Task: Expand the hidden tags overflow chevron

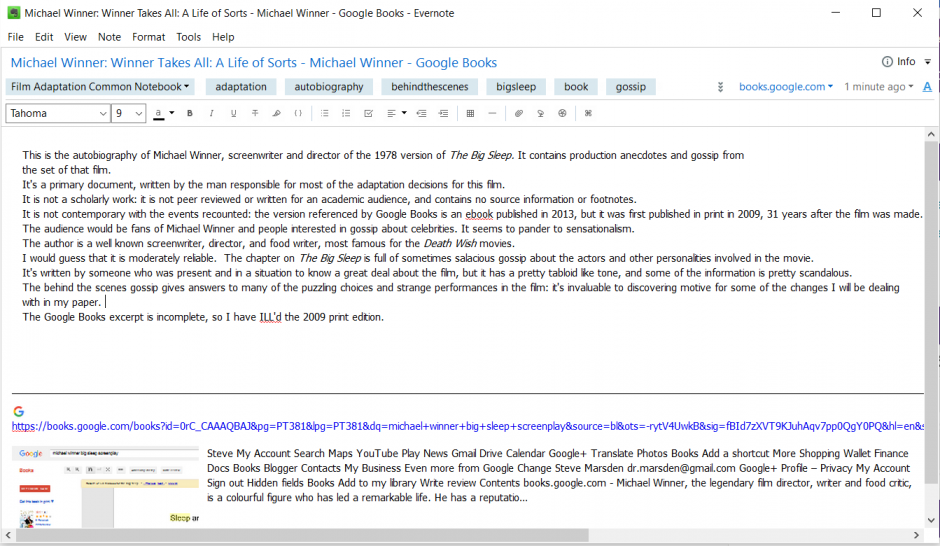Action: click(720, 88)
